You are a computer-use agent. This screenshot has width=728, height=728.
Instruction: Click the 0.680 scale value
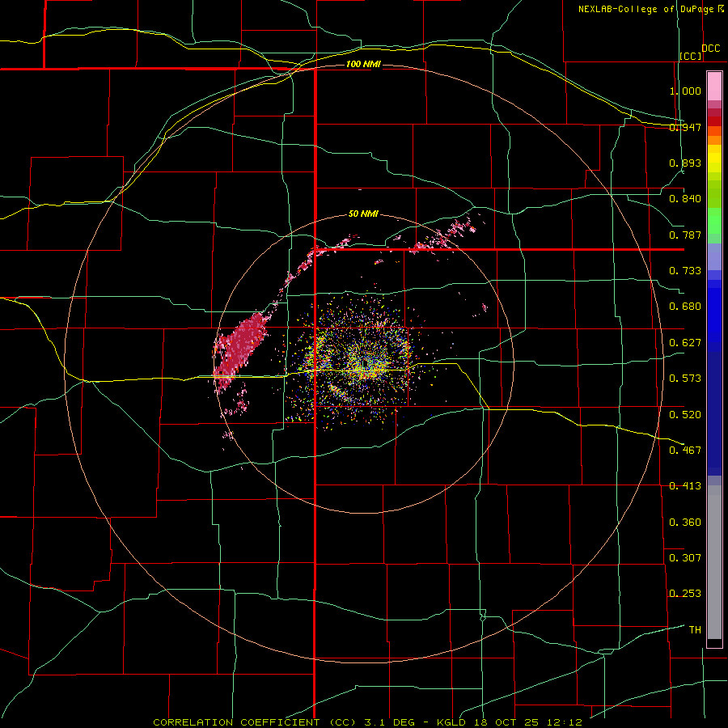pos(685,307)
